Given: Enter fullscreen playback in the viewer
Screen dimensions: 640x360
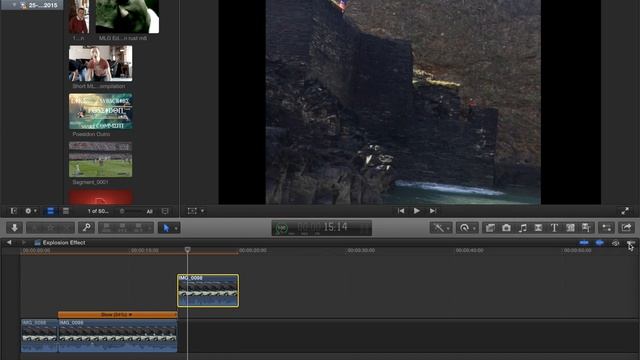Looking at the screenshot, I should (x=625, y=211).
